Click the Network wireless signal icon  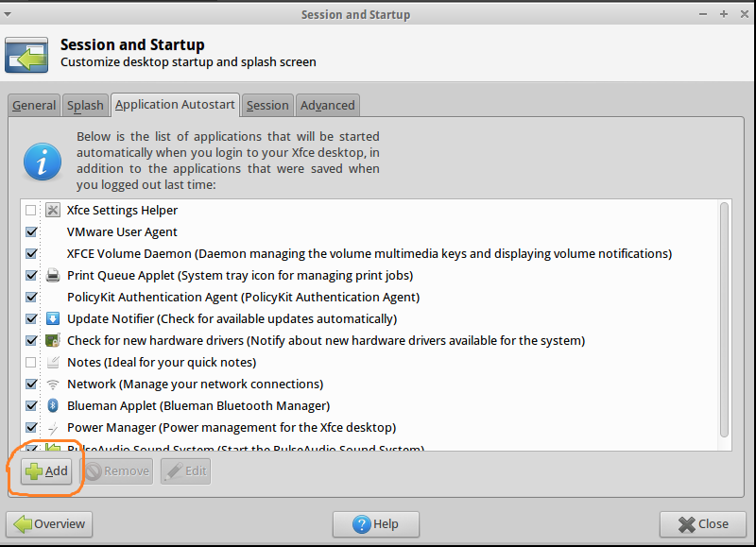click(52, 384)
